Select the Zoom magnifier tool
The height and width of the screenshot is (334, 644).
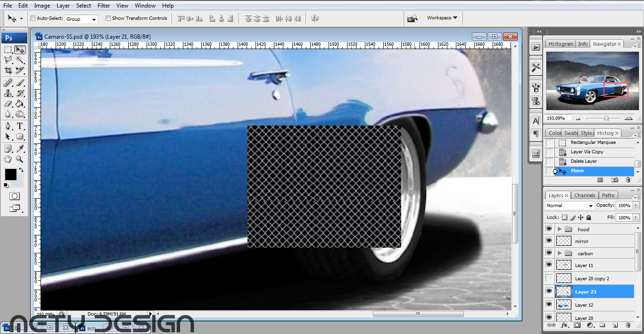coord(20,159)
